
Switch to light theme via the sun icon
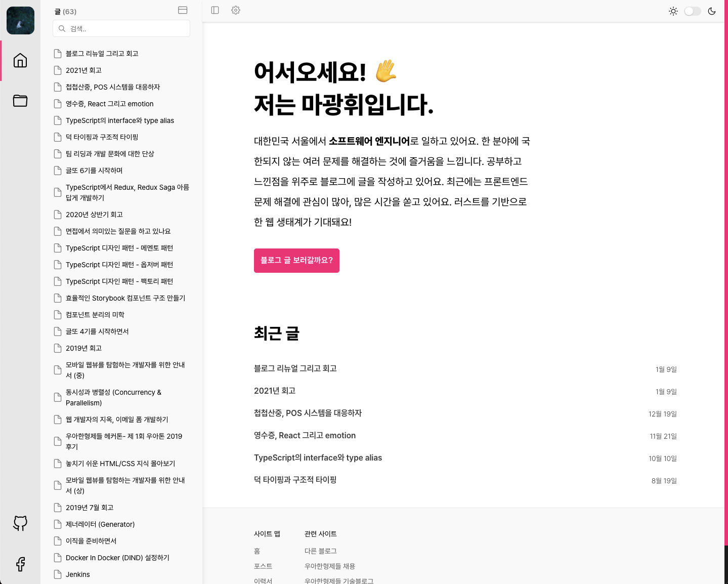coord(673,10)
